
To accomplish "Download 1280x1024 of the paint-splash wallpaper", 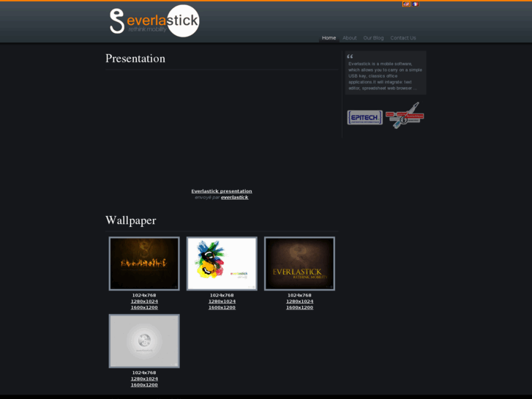I will tap(222, 302).
